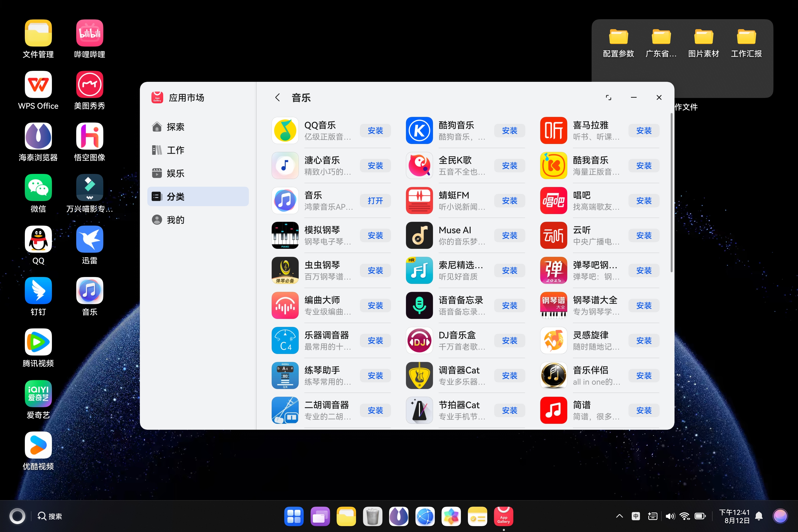The height and width of the screenshot is (532, 798).
Task: Click the 中 input method indicator
Action: 636,516
